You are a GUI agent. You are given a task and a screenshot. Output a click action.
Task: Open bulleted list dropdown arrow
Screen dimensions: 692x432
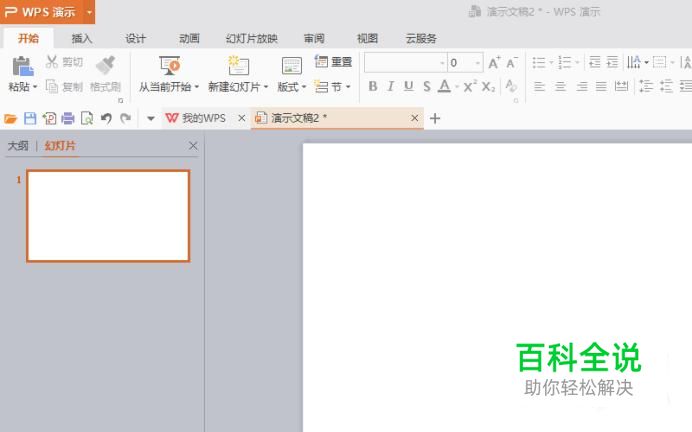[x=551, y=63]
